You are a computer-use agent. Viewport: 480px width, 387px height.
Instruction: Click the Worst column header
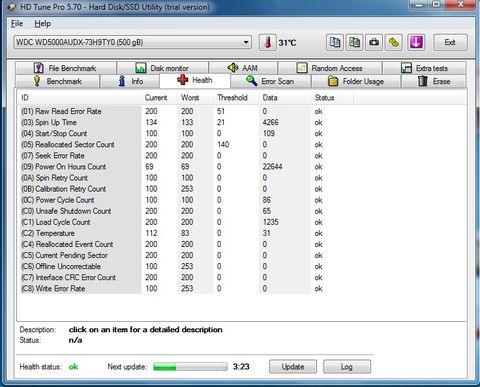pyautogui.click(x=195, y=98)
